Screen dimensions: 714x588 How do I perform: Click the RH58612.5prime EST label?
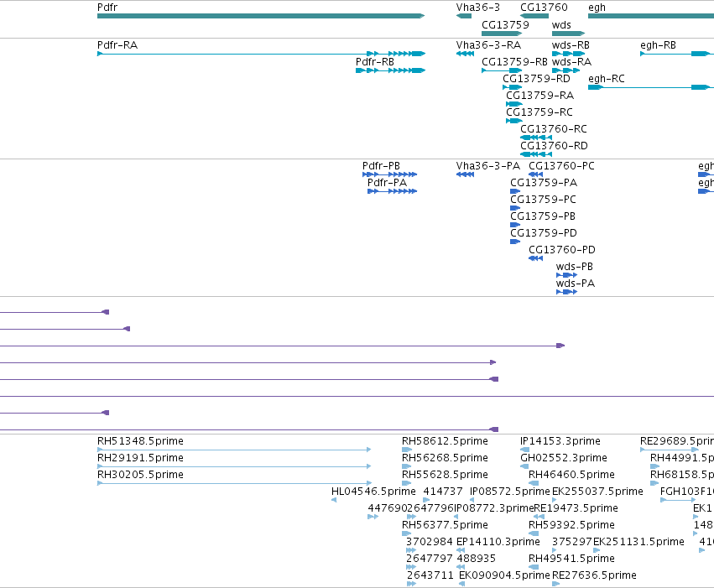click(x=445, y=441)
